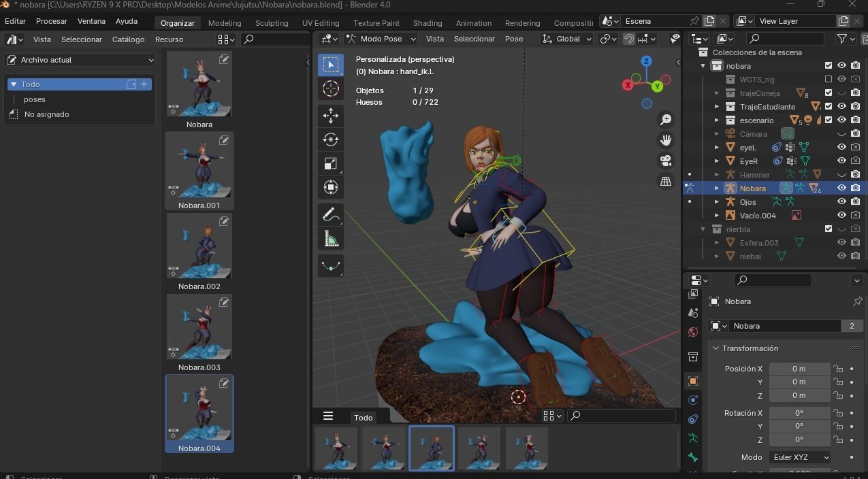868x479 pixels.
Task: Create new scene icon next to Escena
Action: [x=709, y=21]
